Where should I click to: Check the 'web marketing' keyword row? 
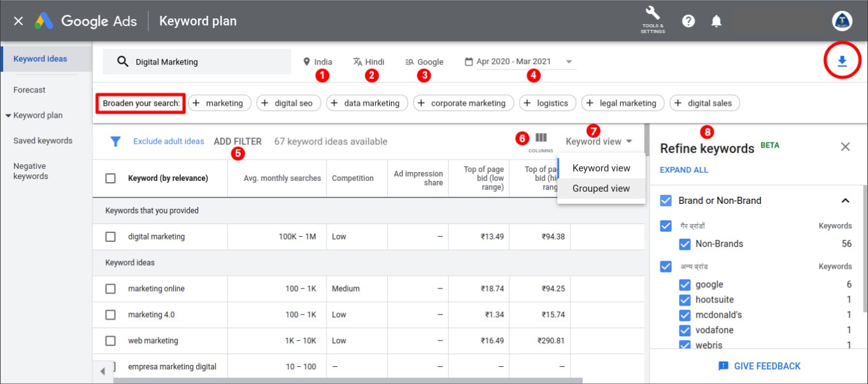110,341
